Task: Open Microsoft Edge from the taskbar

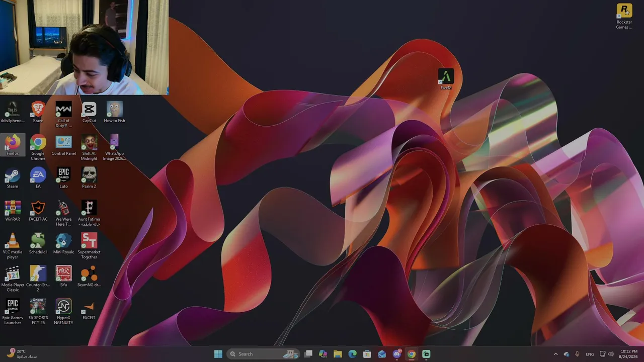Action: tap(352, 354)
